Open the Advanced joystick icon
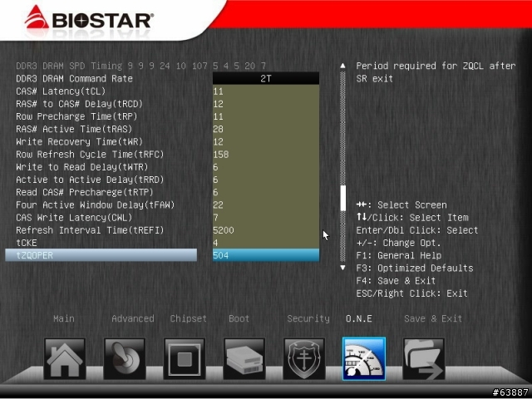 [x=125, y=358]
